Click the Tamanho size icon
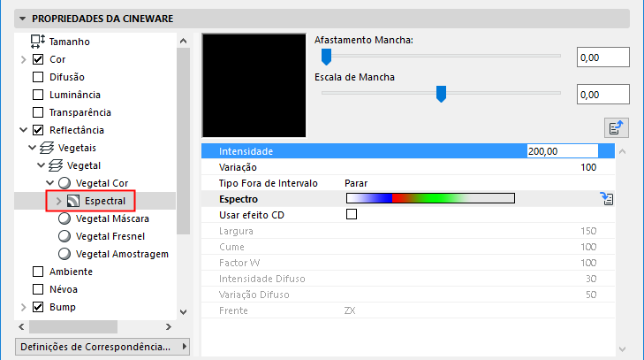Screen dimensions: 644x360 point(38,42)
